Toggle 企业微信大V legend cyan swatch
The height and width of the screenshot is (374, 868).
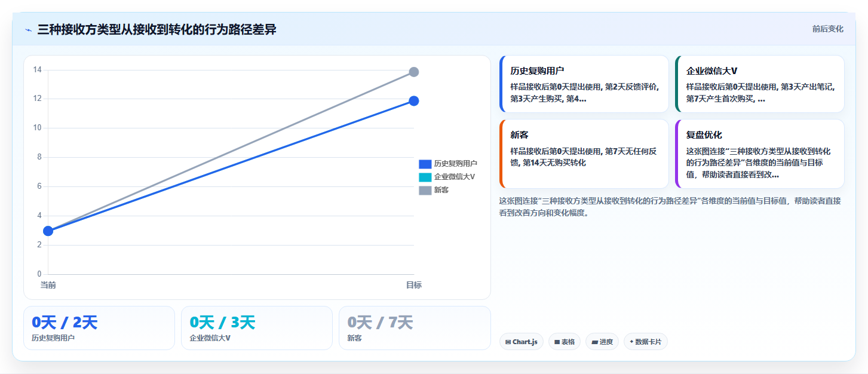coord(425,177)
